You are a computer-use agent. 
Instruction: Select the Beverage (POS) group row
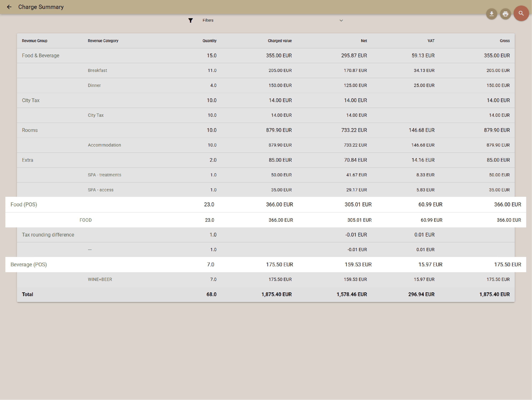29,265
